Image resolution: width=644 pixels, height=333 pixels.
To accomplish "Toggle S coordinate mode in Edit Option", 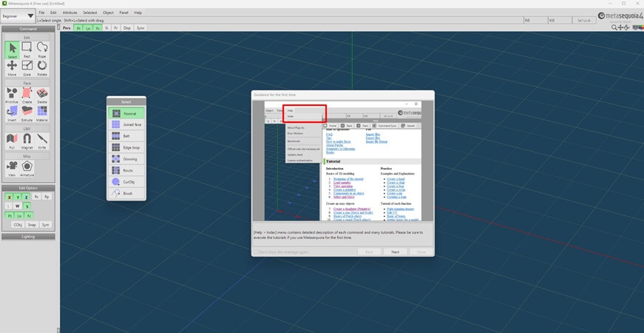I will point(27,206).
